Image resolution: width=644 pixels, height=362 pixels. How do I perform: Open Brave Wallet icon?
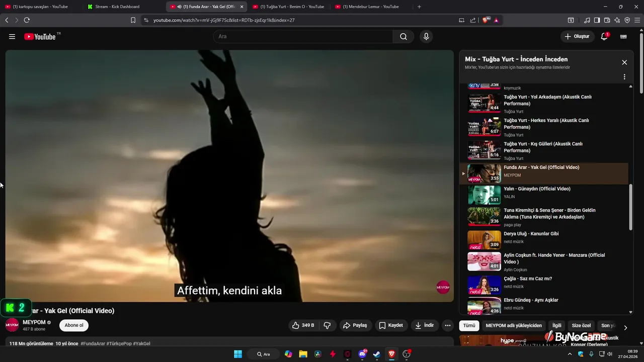tap(607, 20)
